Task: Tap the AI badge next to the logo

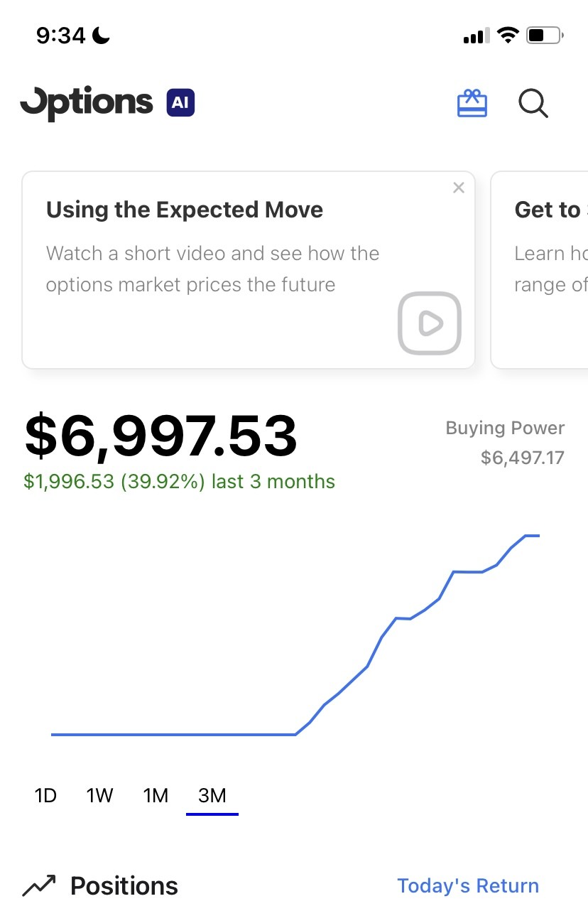Action: [x=180, y=103]
